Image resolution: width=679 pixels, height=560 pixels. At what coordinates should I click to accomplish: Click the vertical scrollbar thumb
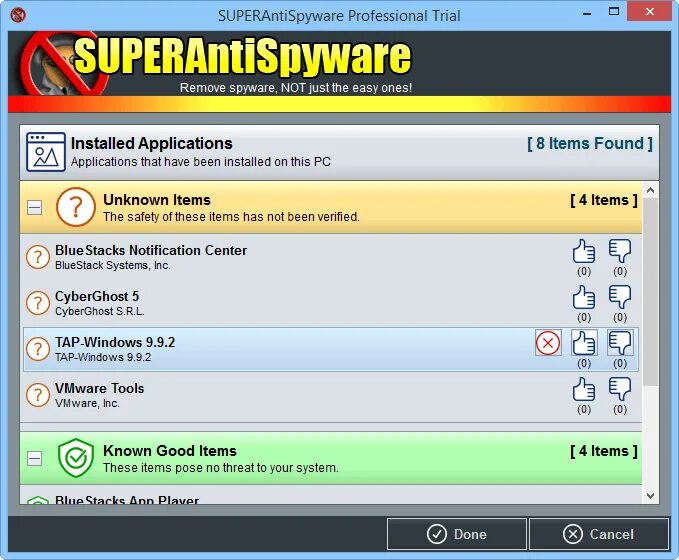(650, 292)
